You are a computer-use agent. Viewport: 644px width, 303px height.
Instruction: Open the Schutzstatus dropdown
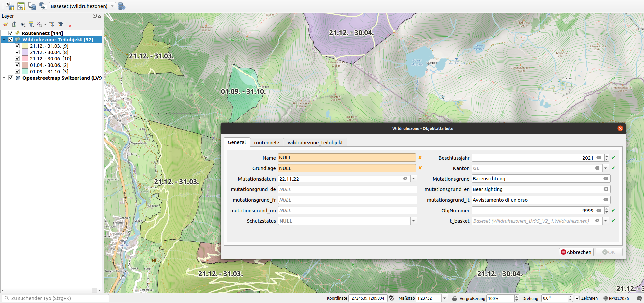point(414,221)
